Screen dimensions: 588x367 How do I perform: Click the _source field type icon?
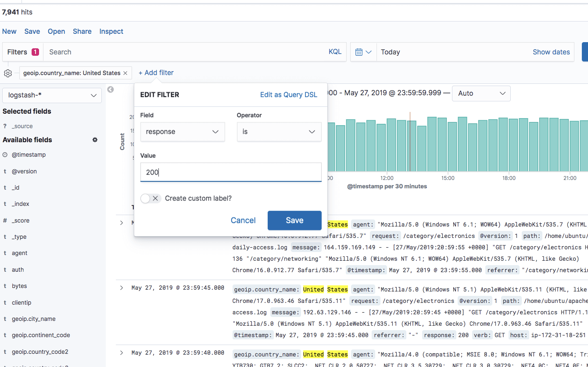click(x=5, y=126)
